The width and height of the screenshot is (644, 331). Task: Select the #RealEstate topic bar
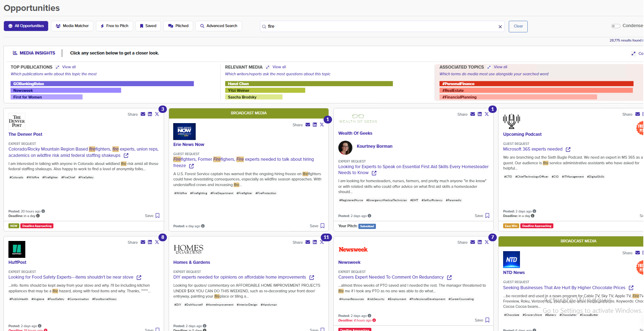[x=536, y=90]
